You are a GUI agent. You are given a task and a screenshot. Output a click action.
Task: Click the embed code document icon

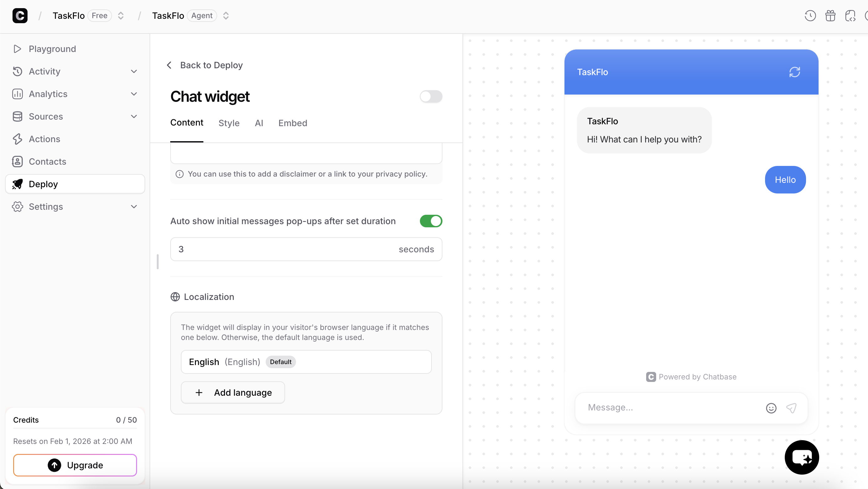click(850, 16)
